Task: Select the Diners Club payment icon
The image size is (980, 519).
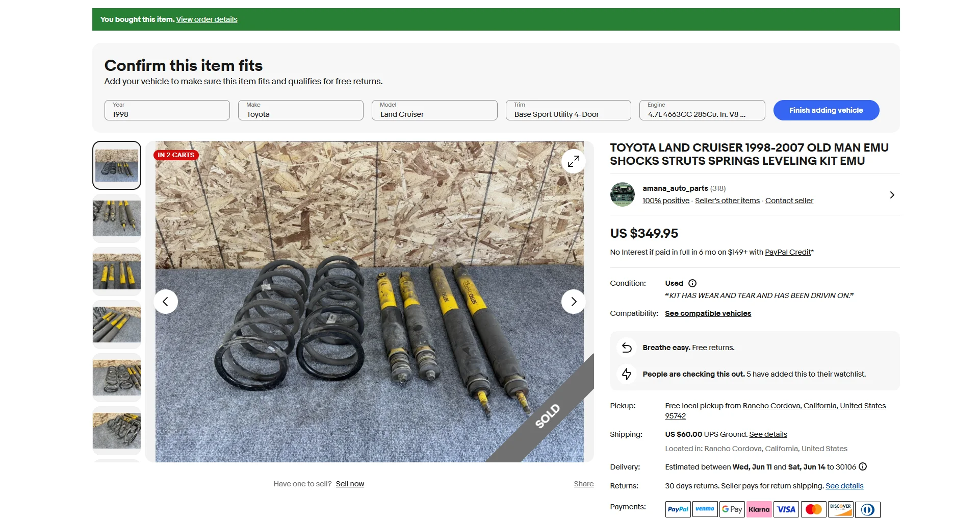Action: tap(868, 509)
